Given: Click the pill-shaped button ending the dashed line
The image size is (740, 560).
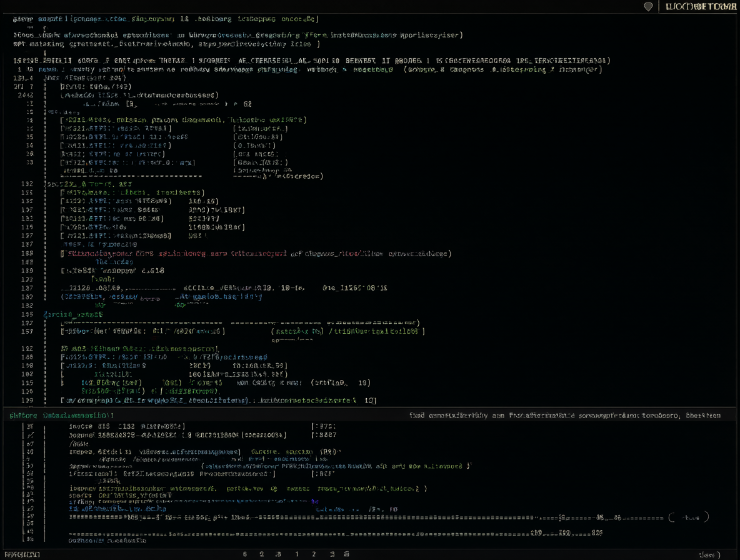Looking at the screenshot, I should [689, 517].
